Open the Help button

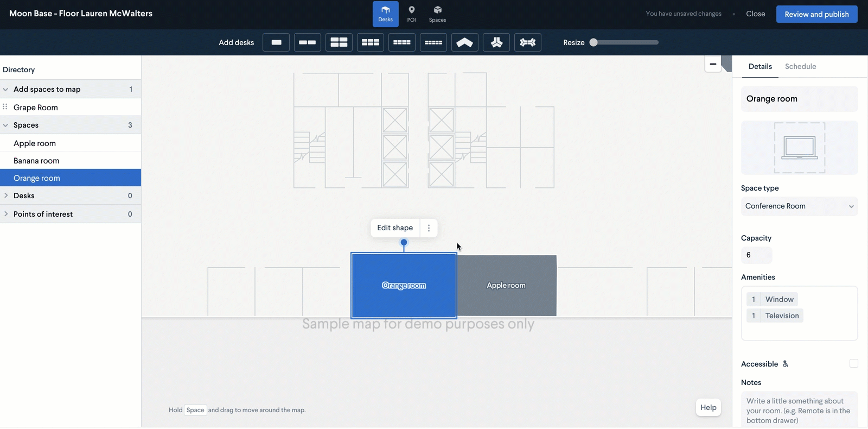click(x=709, y=407)
